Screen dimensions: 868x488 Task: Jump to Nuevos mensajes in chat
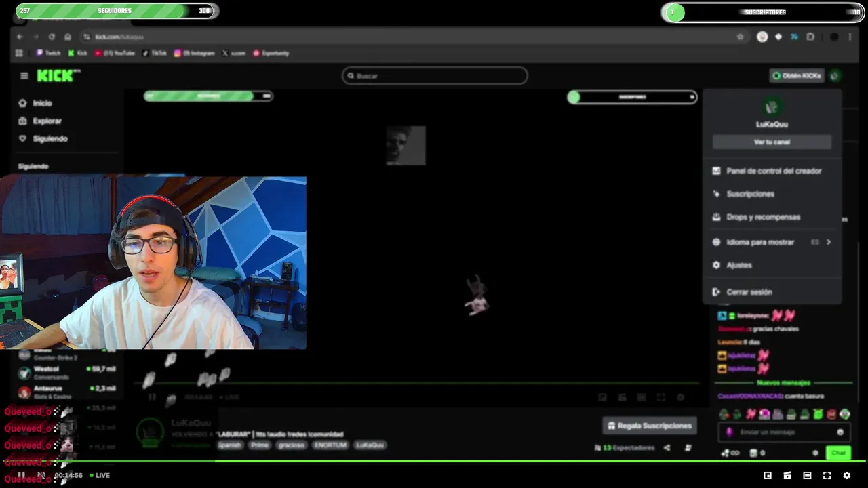point(783,382)
